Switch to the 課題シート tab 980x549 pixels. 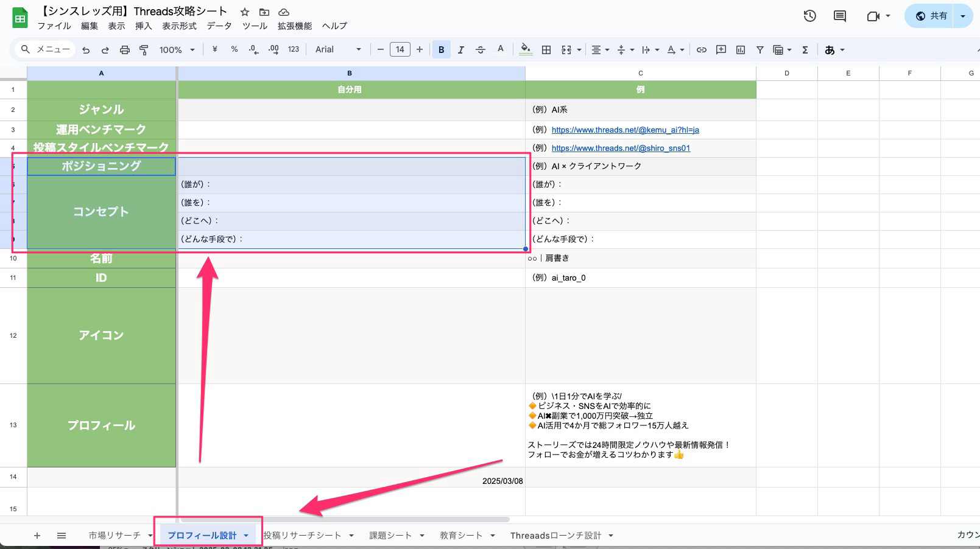[390, 536]
